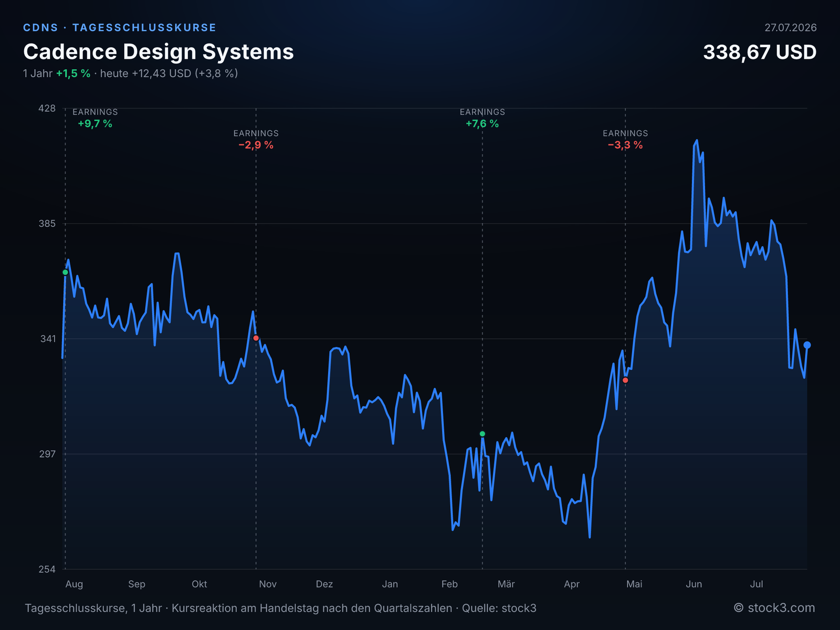Click the Mai x-axis label
This screenshot has width=840, height=630.
pos(634,584)
